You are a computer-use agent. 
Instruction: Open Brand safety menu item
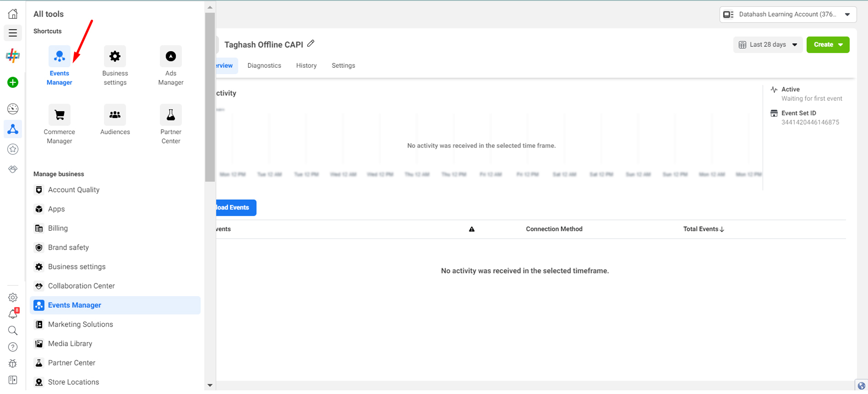tap(115, 248)
